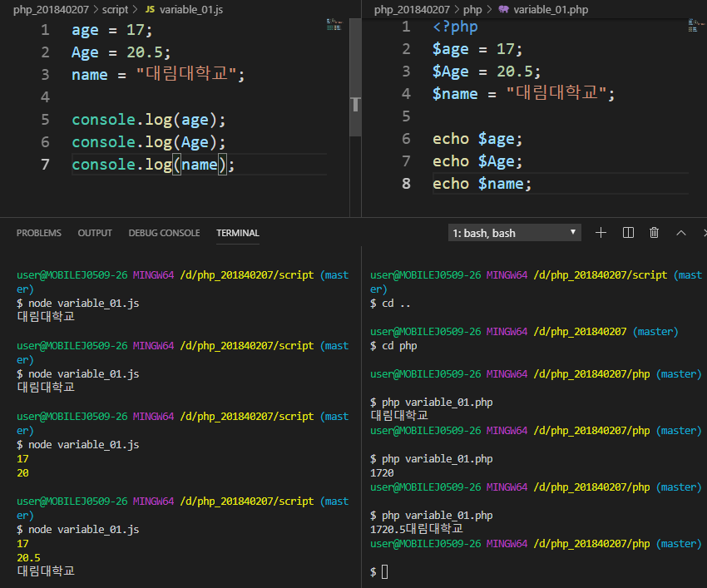Kill the terminal with the trash icon
This screenshot has width=707, height=588.
tap(655, 233)
